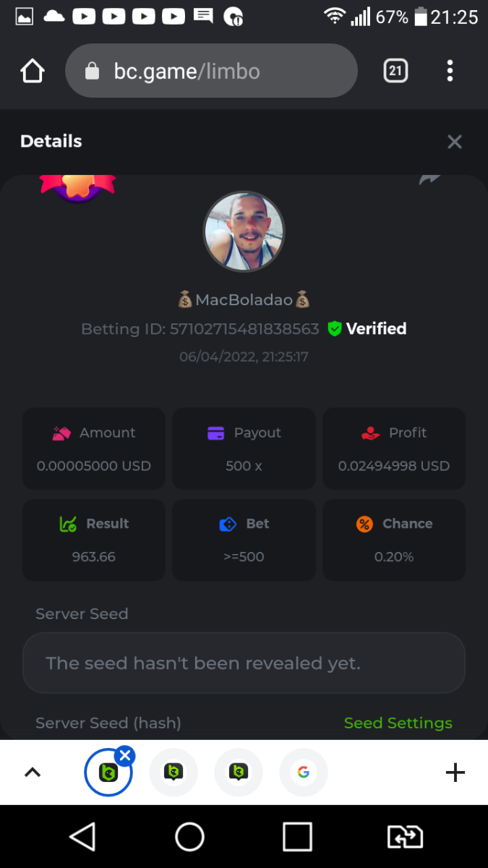Open Android recent apps square button
The width and height of the screenshot is (488, 868).
click(297, 837)
